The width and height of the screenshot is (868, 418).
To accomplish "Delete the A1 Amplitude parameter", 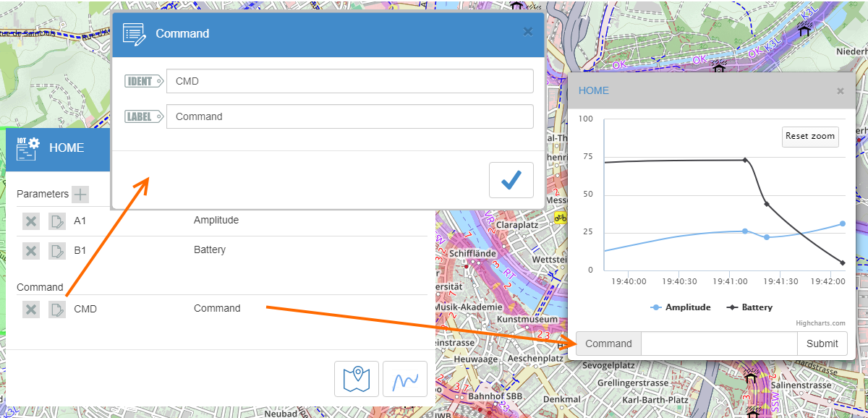I will click(30, 221).
